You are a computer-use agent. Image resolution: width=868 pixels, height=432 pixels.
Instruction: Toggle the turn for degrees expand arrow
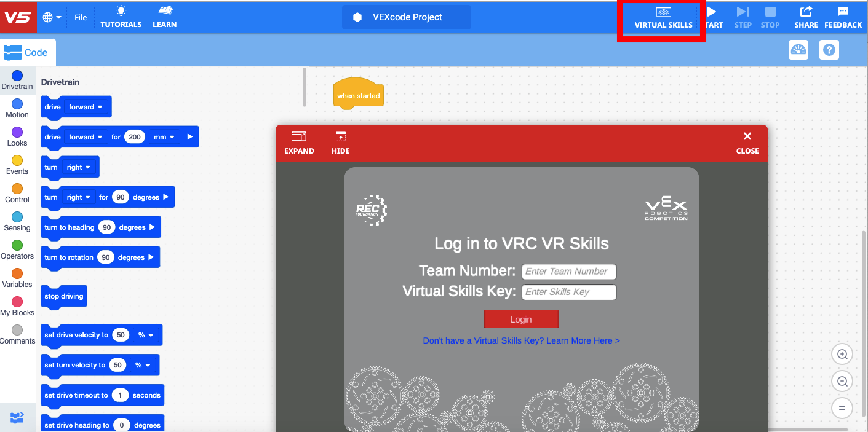165,197
